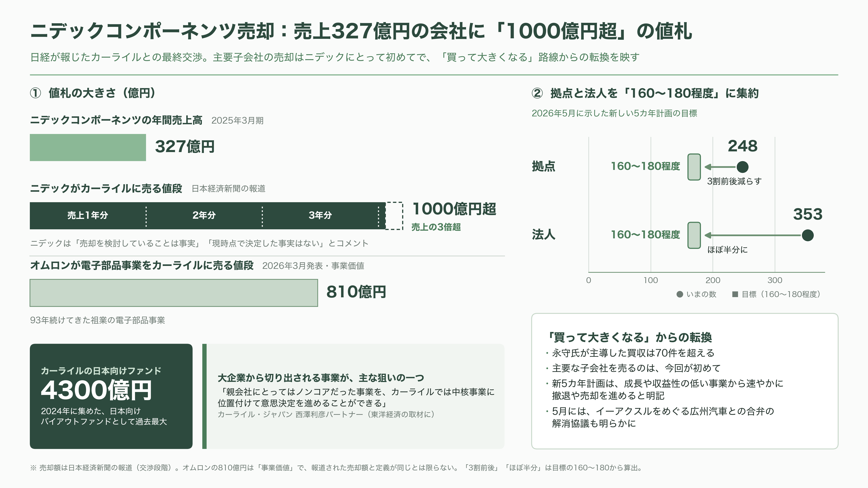Click the '売上1年分' bar segment
Image resolution: width=868 pixels, height=488 pixels.
(88, 216)
